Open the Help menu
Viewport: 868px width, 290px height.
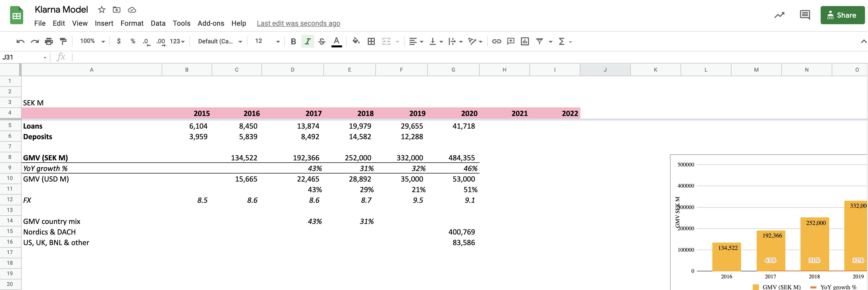(x=239, y=23)
